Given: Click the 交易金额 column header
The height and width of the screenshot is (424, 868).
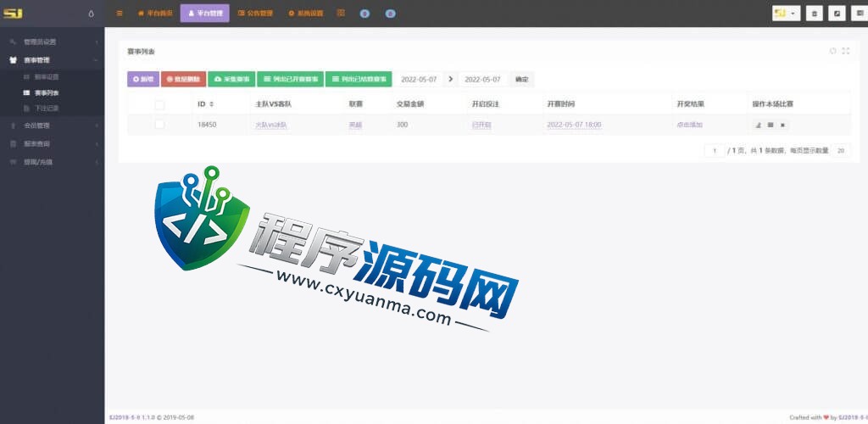Looking at the screenshot, I should coord(410,104).
